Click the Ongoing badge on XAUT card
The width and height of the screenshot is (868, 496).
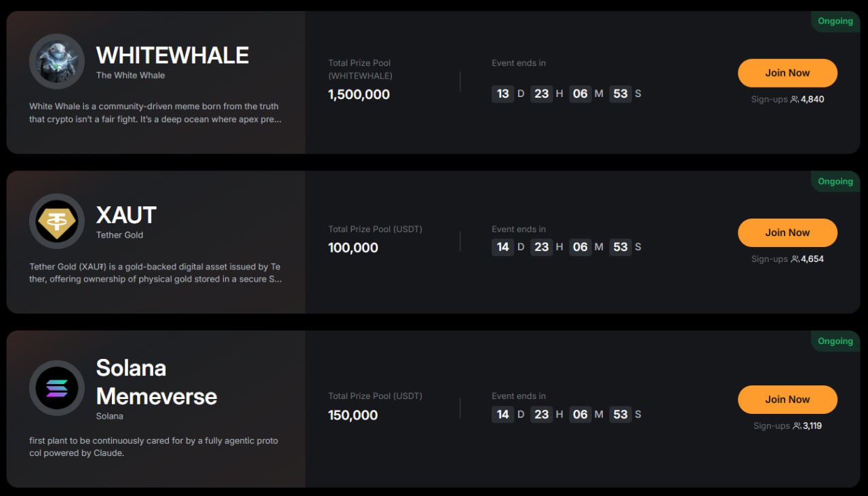(835, 181)
